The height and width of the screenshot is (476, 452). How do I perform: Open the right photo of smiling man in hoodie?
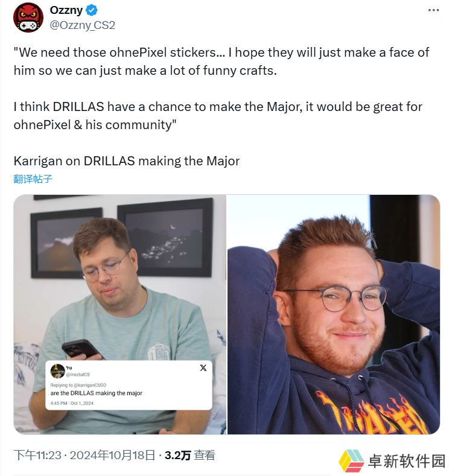coord(334,314)
